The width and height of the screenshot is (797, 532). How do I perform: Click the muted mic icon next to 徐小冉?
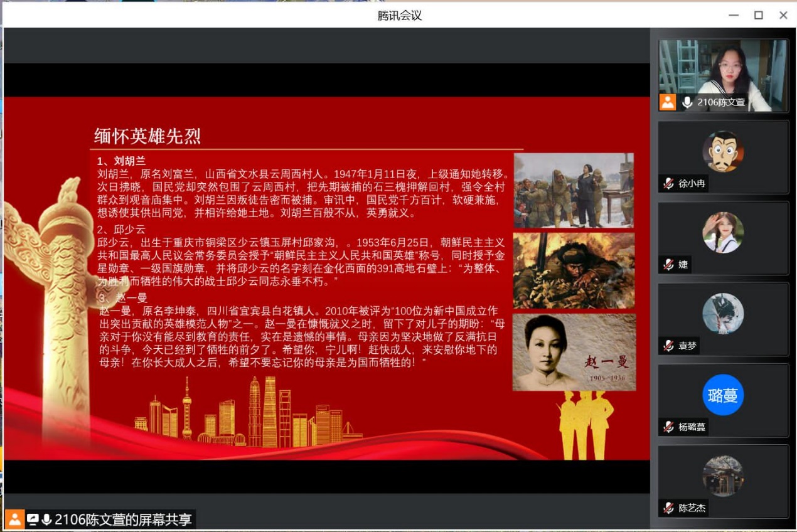669,184
